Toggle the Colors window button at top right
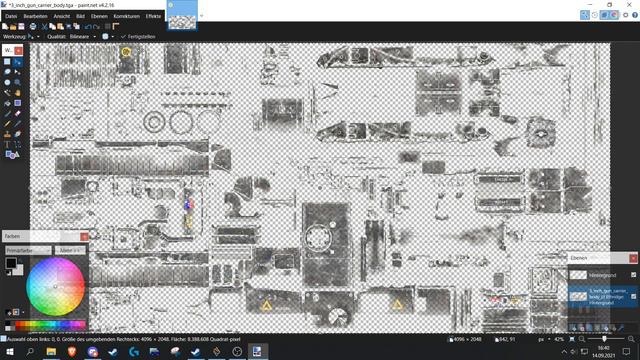The width and height of the screenshot is (640, 360). click(x=614, y=15)
